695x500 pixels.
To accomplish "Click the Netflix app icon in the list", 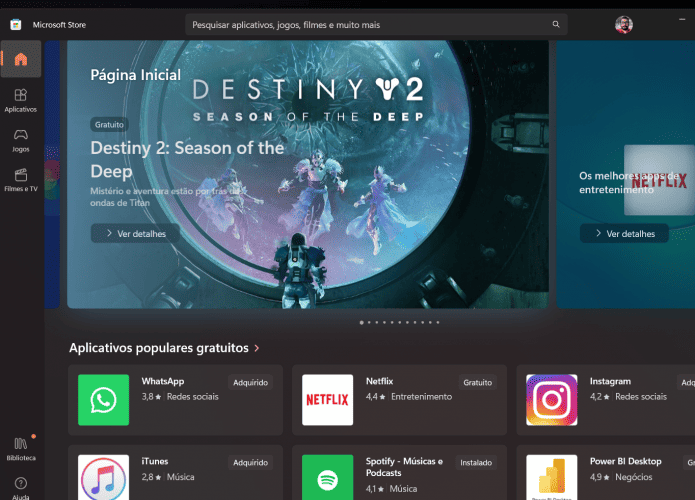I will (328, 400).
